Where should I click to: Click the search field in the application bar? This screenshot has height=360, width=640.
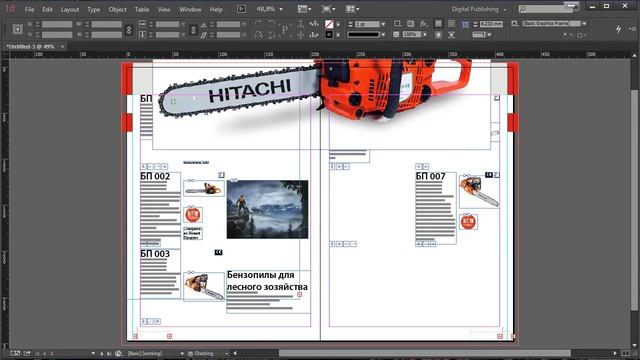[546, 9]
